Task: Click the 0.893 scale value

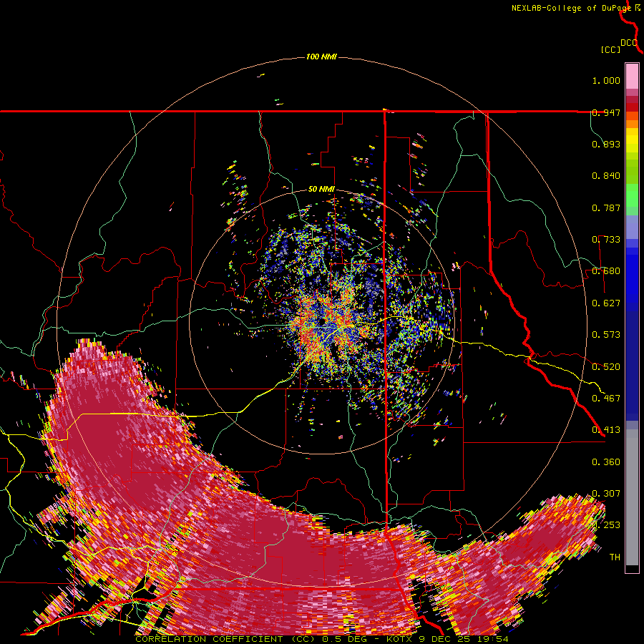Action: pyautogui.click(x=606, y=144)
